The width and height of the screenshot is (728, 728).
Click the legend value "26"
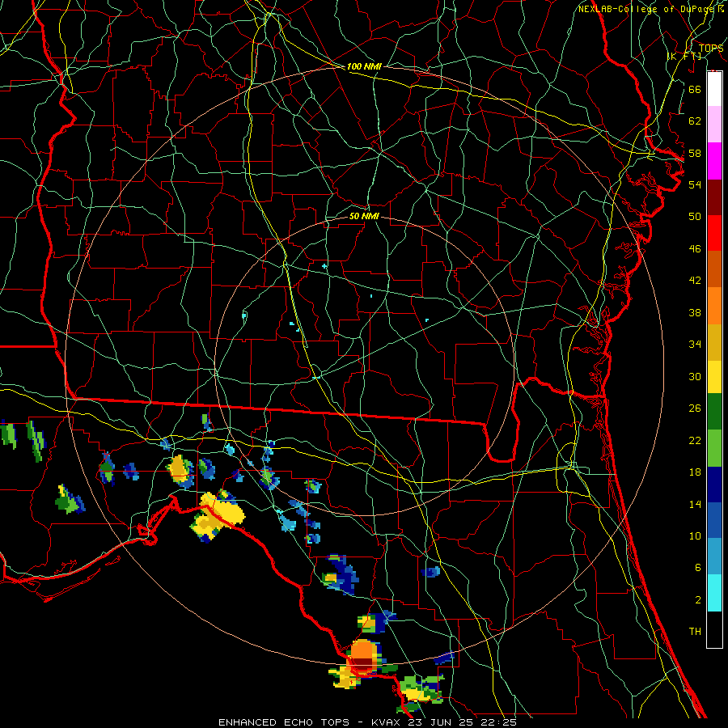[x=695, y=408]
